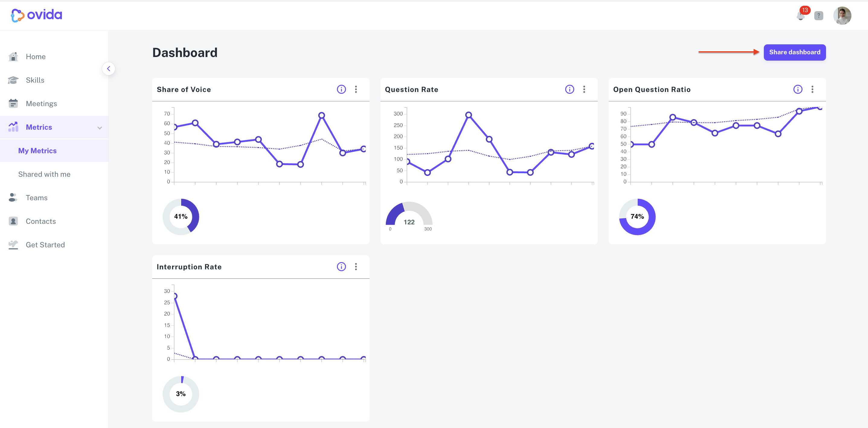This screenshot has width=868, height=428.
Task: Click the Get Started airplane icon
Action: tap(13, 245)
